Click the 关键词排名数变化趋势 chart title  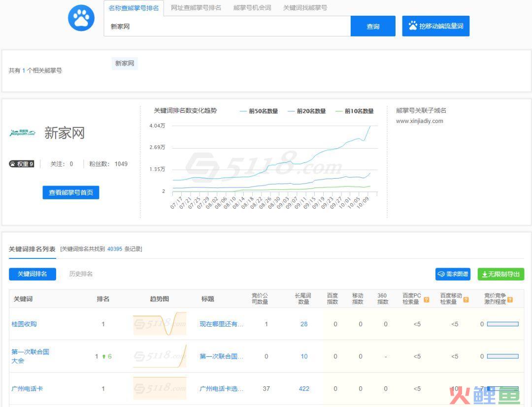click(185, 110)
